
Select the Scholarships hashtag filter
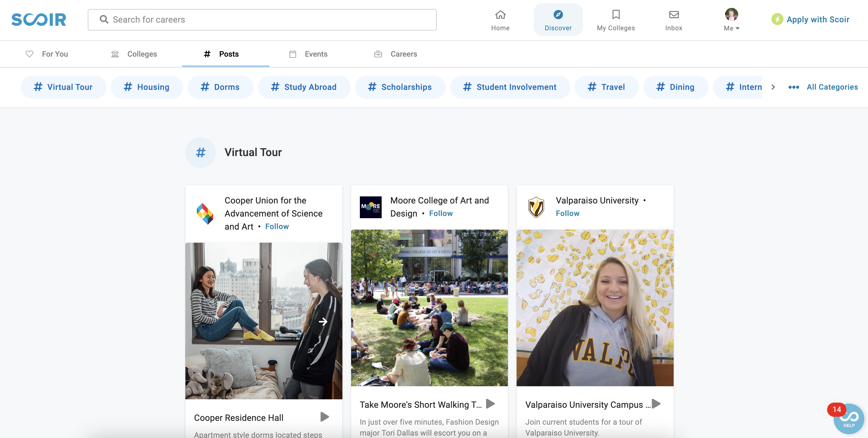400,87
